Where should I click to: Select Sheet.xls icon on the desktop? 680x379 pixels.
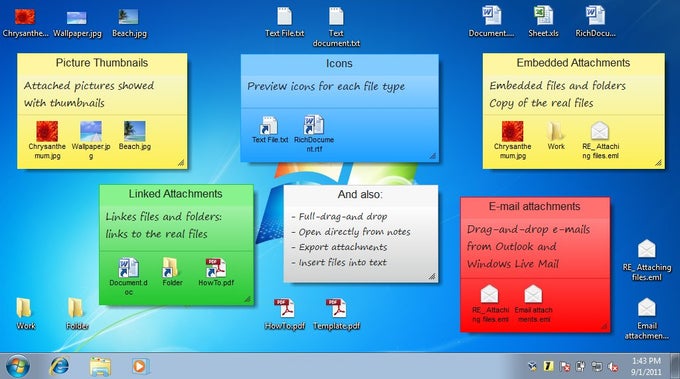(x=543, y=21)
